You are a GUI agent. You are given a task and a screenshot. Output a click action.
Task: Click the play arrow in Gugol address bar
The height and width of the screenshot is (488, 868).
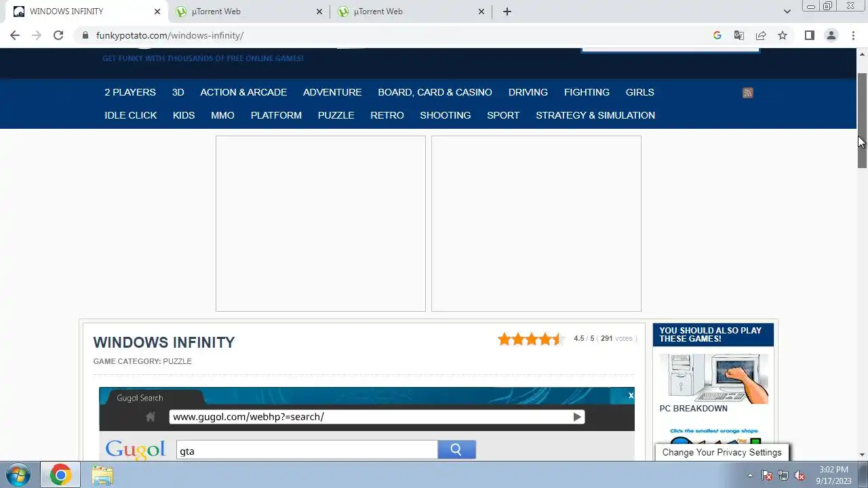click(x=577, y=417)
